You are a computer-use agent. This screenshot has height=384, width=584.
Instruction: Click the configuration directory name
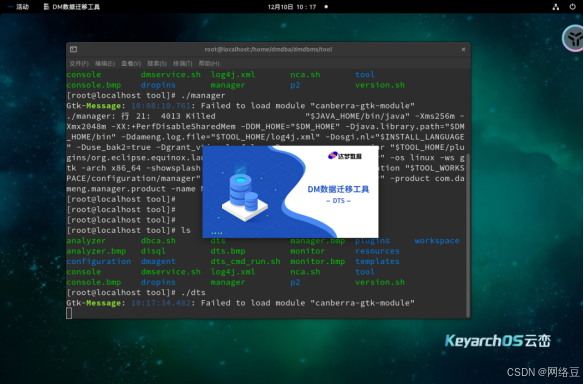click(x=99, y=261)
